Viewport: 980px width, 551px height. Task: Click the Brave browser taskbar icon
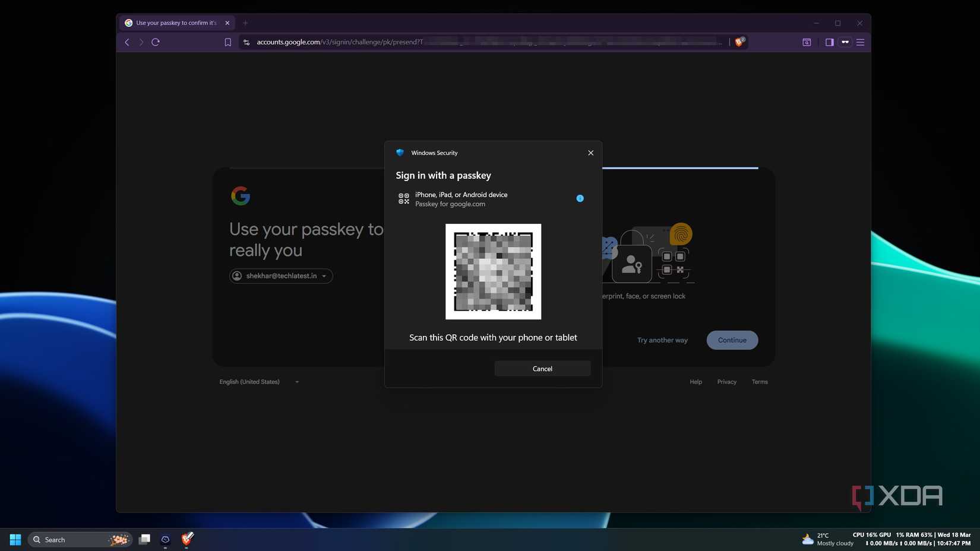187,539
